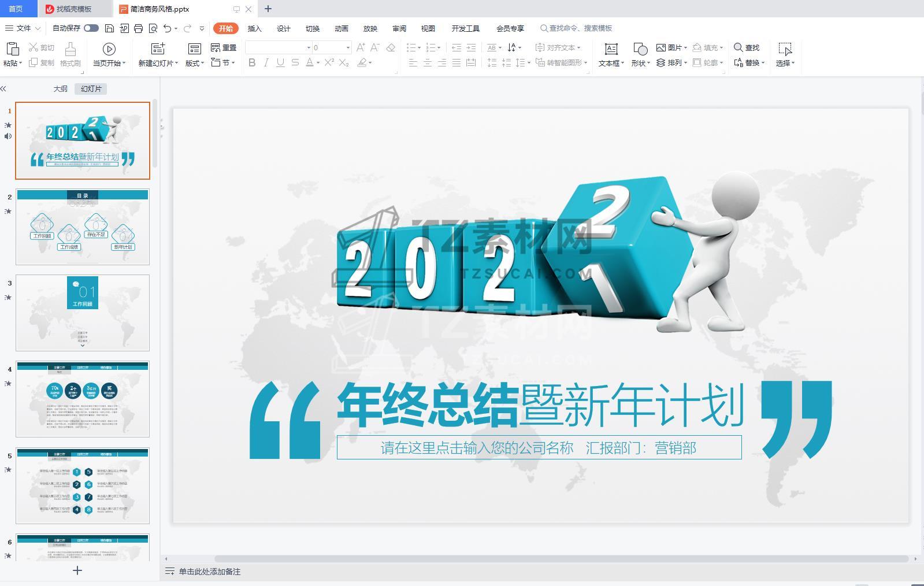Open the customize quick access toolbar arrow
The height and width of the screenshot is (586, 924).
(x=202, y=28)
